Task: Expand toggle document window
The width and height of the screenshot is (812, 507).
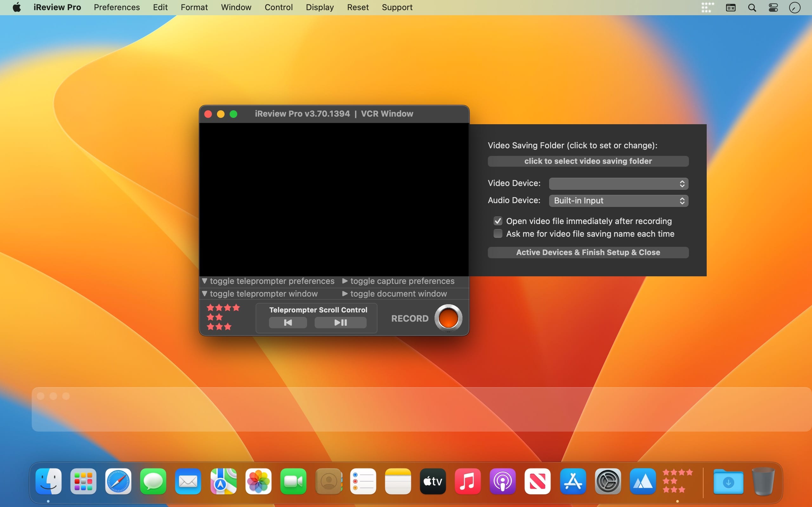Action: (344, 294)
